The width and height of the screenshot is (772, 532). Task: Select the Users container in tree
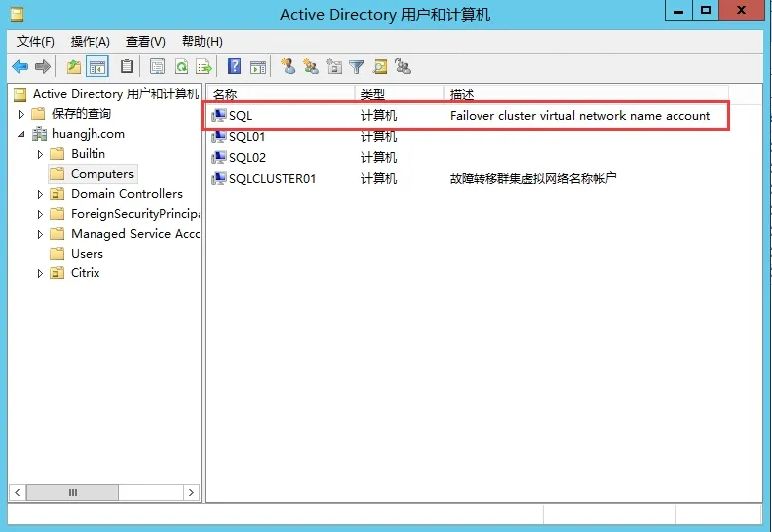click(x=88, y=254)
